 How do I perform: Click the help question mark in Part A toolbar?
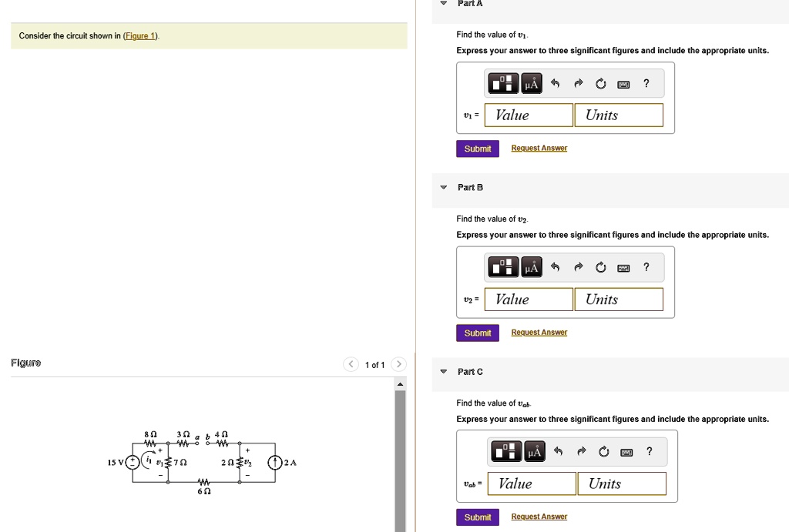(x=646, y=83)
